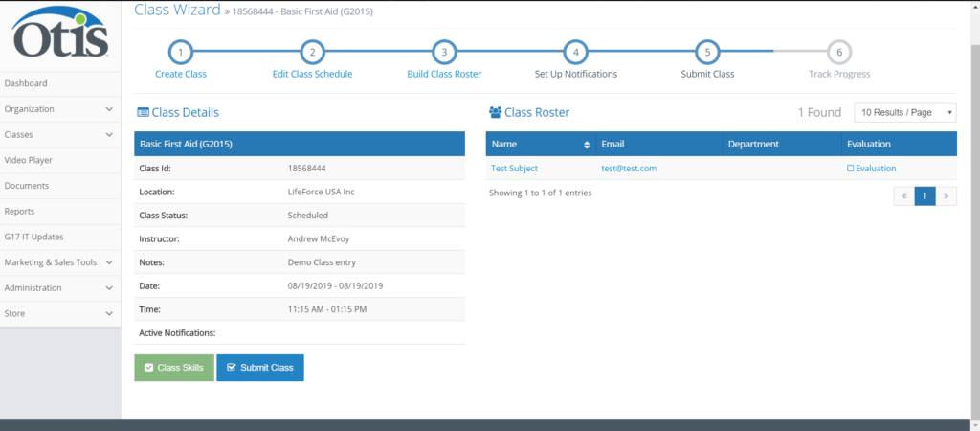Go to pagination page 1
980x431 pixels.
coord(924,195)
